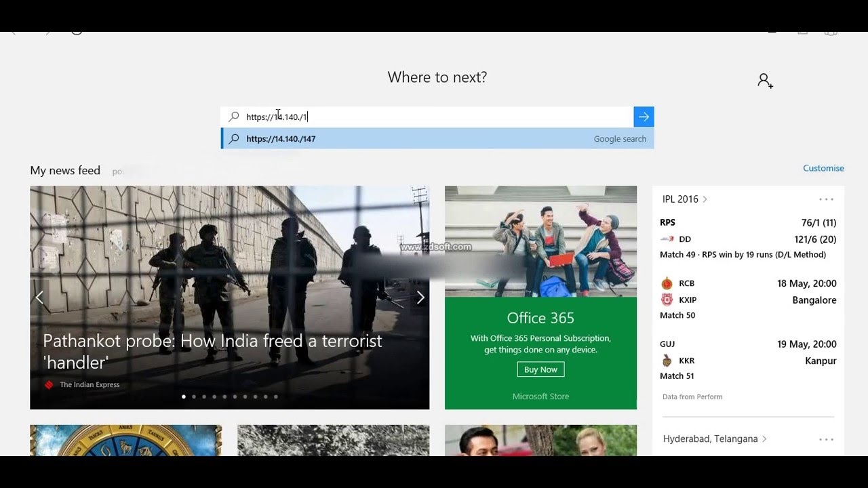Open Match 49 result text
This screenshot has height=488, width=868.
[743, 255]
